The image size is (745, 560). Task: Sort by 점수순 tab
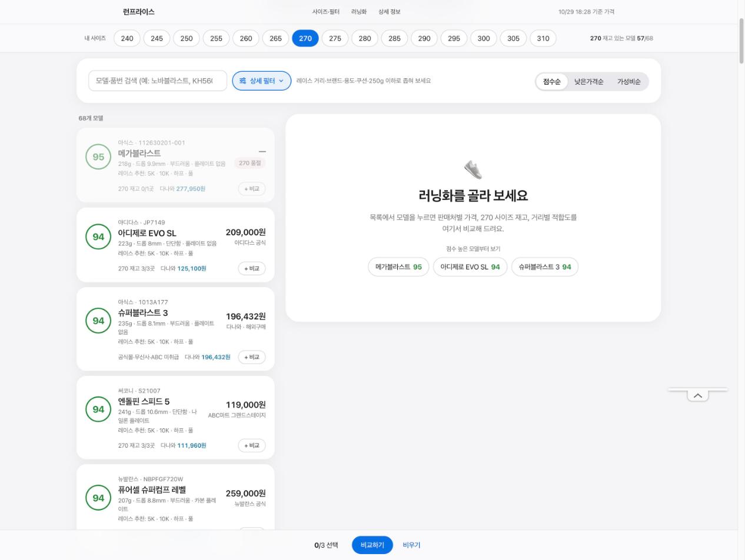552,82
